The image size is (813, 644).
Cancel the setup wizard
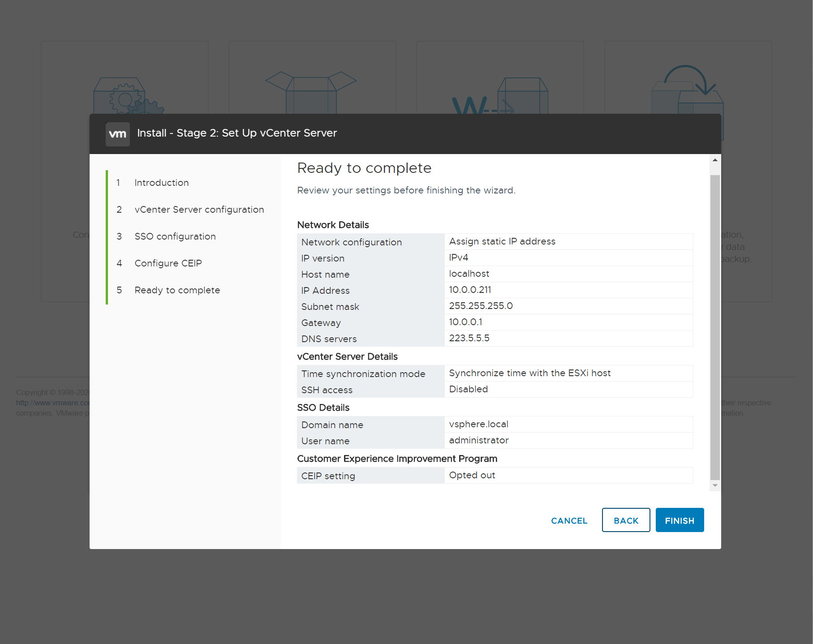pos(569,520)
